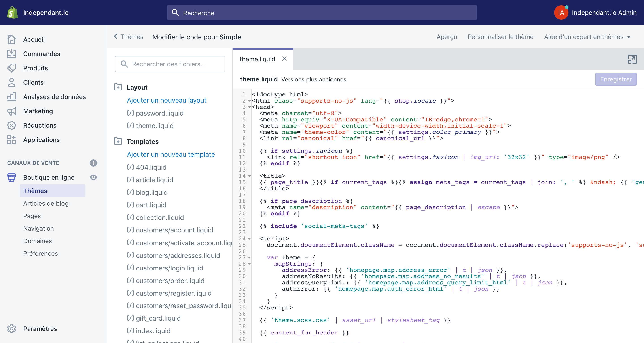Open Aide d'un expert en thèmes dropdown
644x343 pixels.
point(587,37)
